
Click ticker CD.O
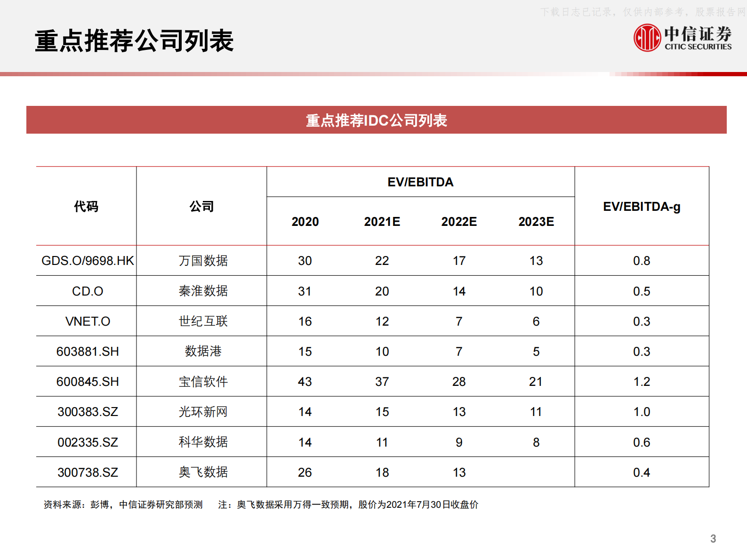[88, 291]
